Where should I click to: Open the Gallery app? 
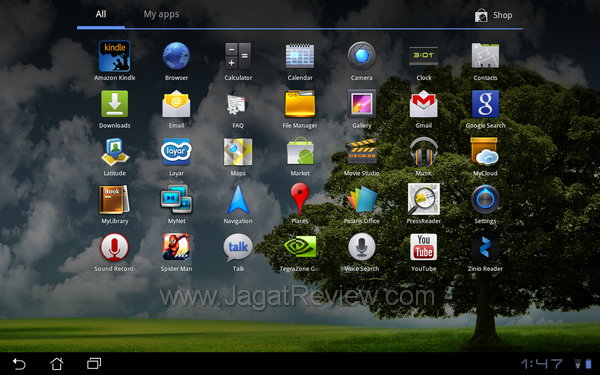pyautogui.click(x=362, y=104)
